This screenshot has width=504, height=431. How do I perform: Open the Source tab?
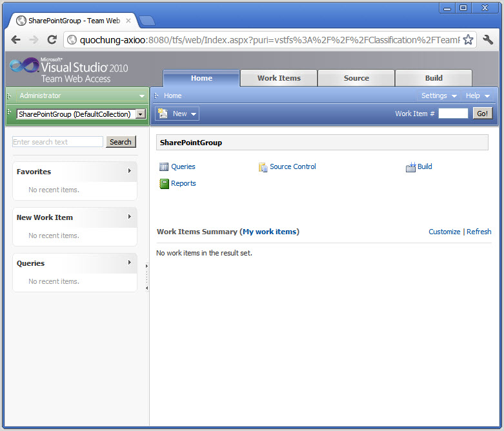point(356,78)
